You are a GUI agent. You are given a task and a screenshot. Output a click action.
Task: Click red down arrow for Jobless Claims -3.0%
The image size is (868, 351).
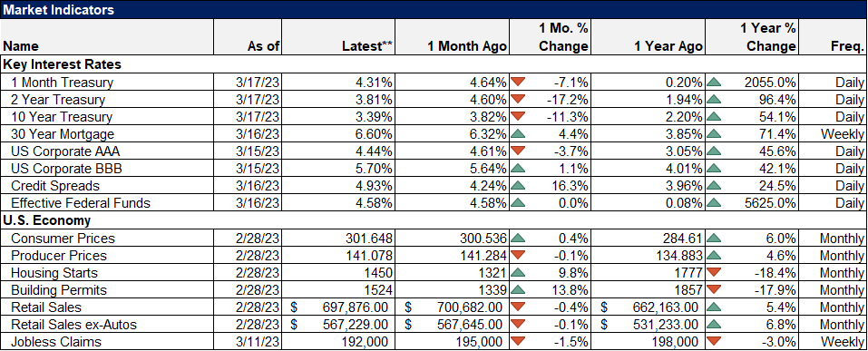point(714,342)
